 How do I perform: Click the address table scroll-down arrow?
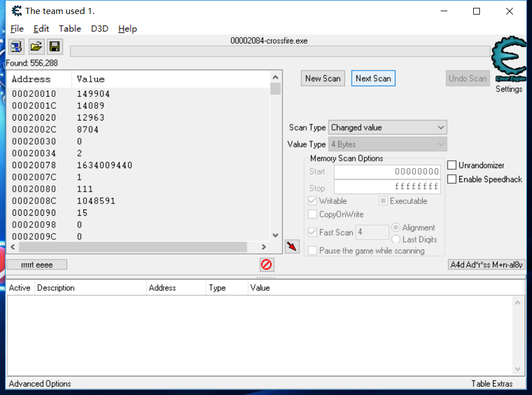tap(517, 369)
